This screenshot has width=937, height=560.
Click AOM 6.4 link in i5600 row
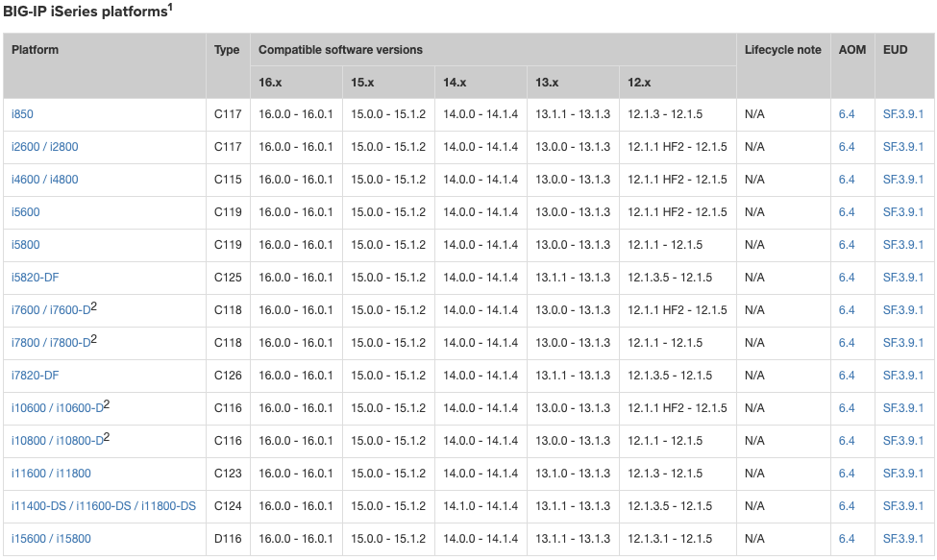tap(847, 212)
